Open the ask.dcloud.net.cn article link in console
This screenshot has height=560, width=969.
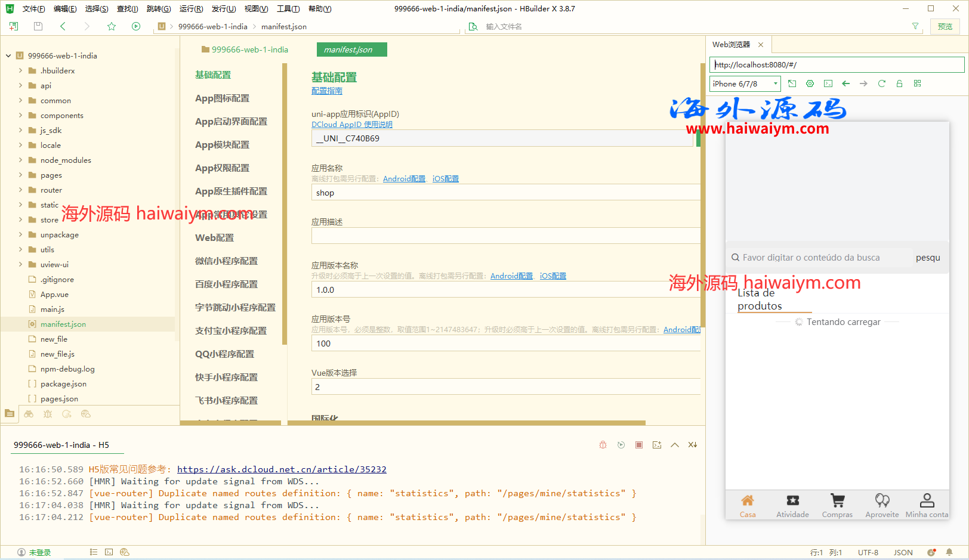[281, 469]
